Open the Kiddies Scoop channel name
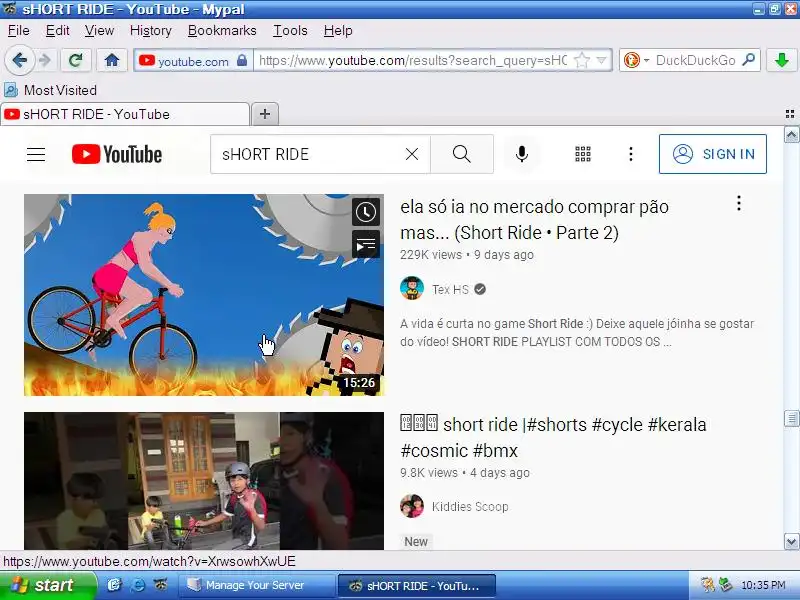Image resolution: width=800 pixels, height=600 pixels. tap(470, 507)
